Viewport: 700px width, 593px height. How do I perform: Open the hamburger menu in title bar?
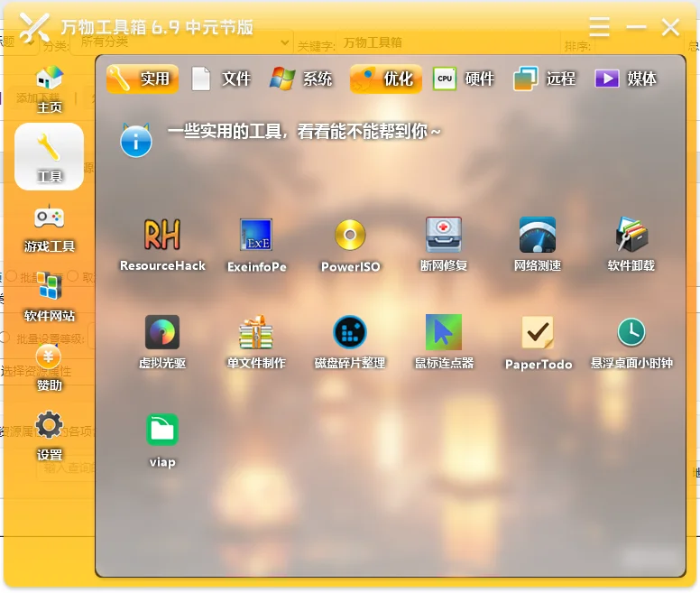click(x=599, y=27)
